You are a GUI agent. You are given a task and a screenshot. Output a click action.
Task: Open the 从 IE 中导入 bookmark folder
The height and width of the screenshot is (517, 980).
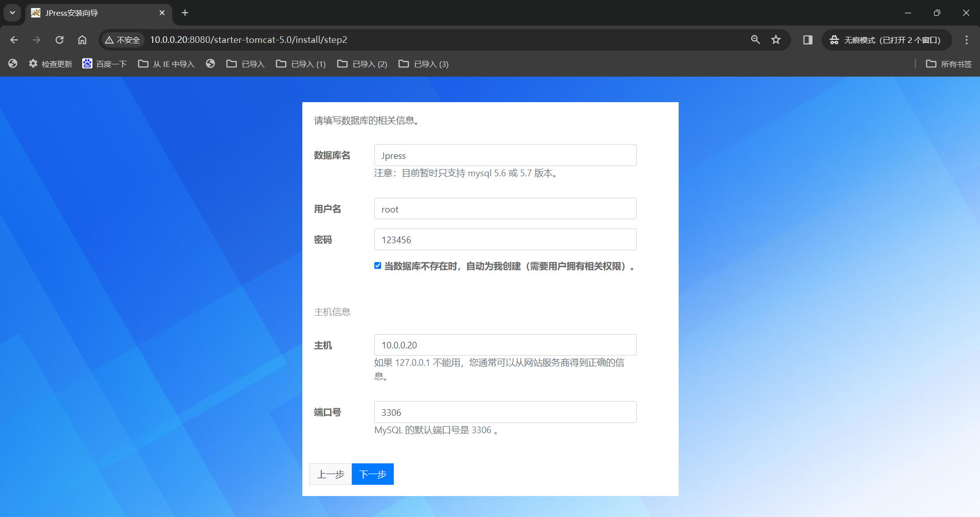(x=166, y=64)
